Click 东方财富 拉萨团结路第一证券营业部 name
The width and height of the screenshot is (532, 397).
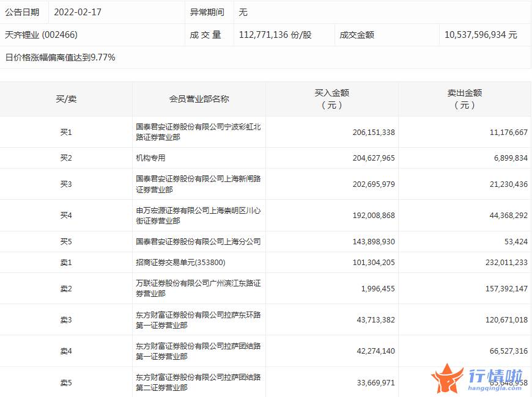(198, 351)
